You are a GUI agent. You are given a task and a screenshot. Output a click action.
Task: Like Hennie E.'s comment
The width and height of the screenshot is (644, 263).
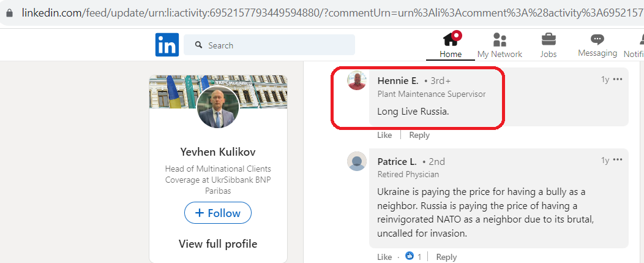click(x=384, y=135)
